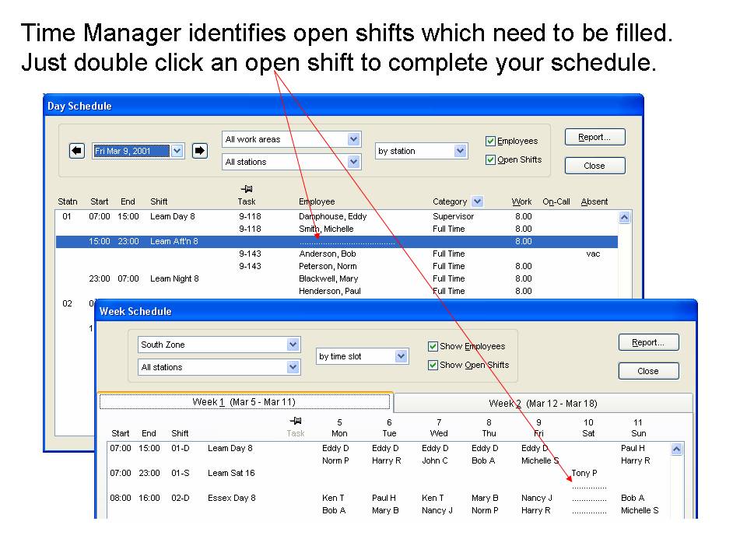Disable the Show Open Shifts checkbox

(433, 366)
